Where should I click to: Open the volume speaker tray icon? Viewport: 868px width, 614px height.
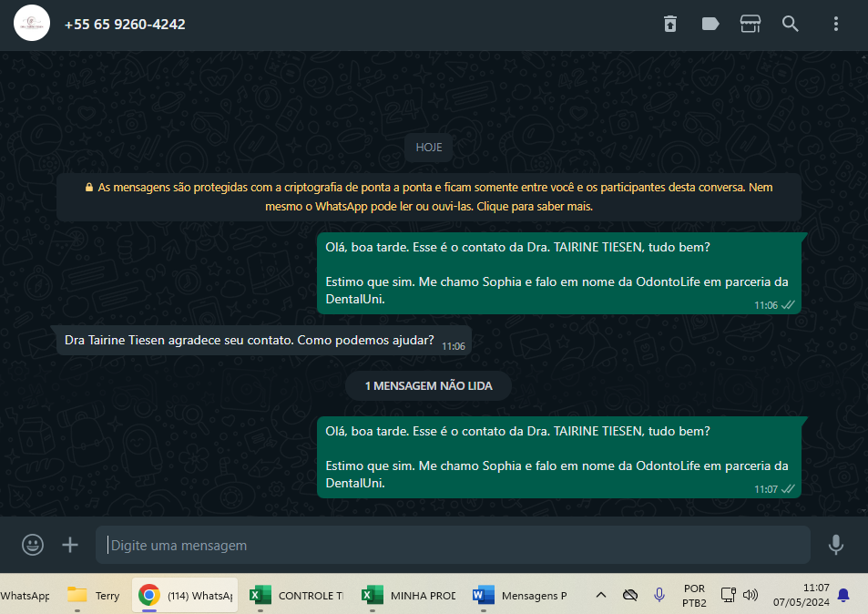751,595
